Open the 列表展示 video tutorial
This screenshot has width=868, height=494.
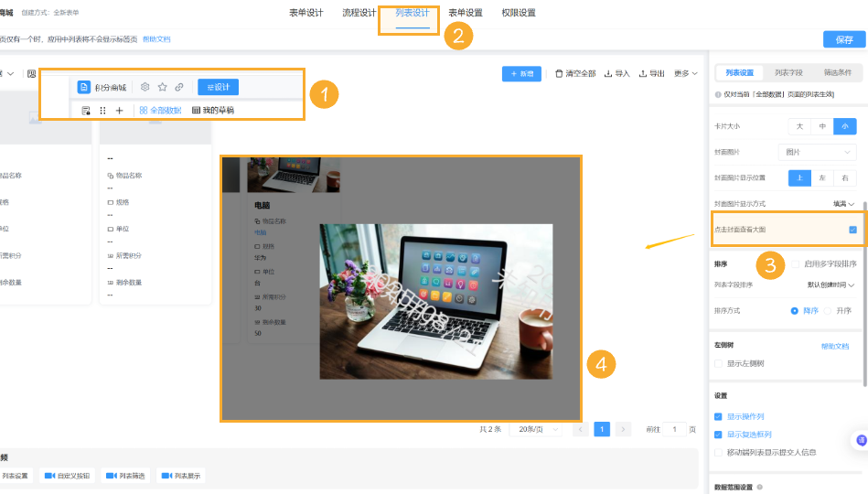181,476
